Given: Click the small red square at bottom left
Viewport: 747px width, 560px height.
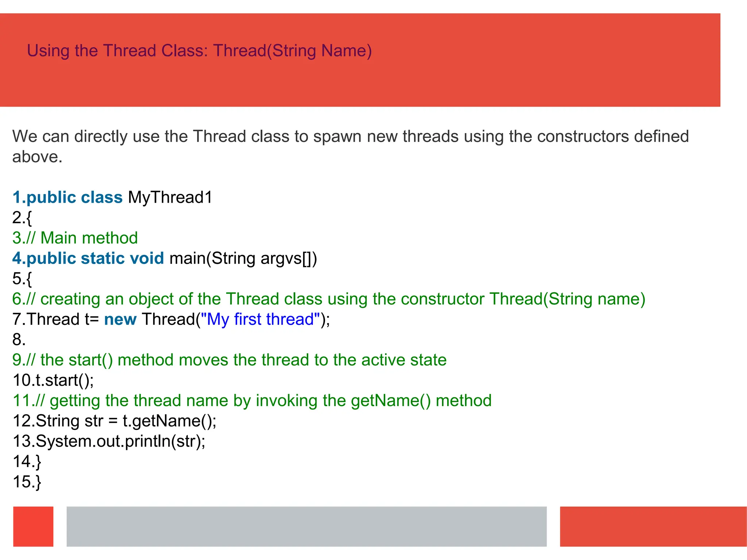Looking at the screenshot, I should pyautogui.click(x=33, y=526).
